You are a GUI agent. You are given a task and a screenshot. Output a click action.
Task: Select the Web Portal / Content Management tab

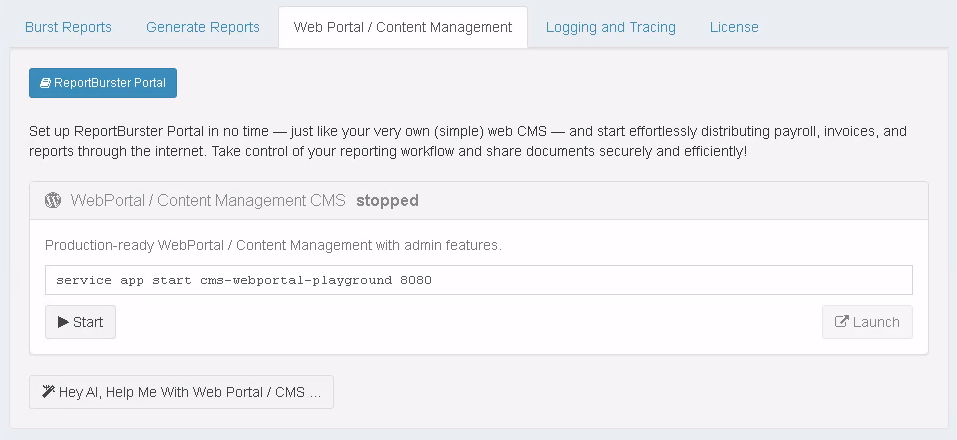[403, 27]
